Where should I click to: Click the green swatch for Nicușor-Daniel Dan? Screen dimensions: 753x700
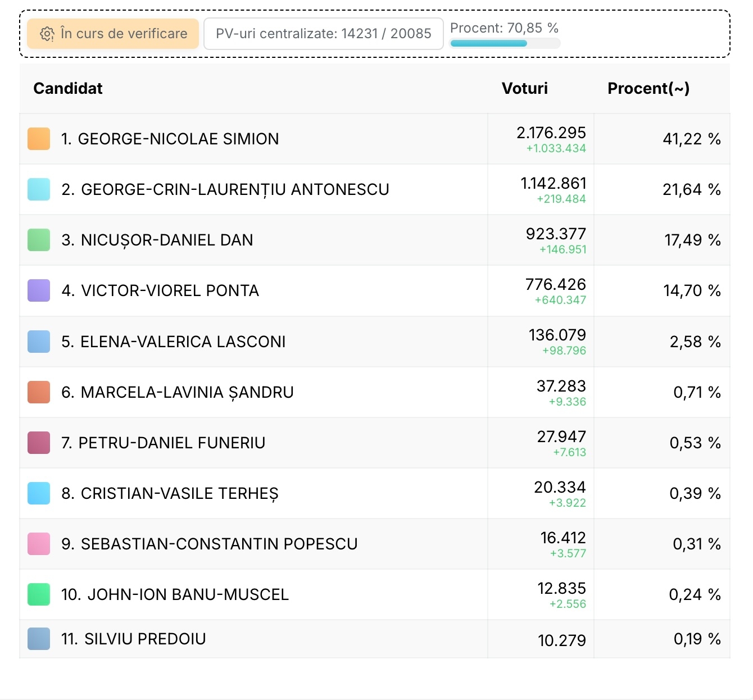39,240
